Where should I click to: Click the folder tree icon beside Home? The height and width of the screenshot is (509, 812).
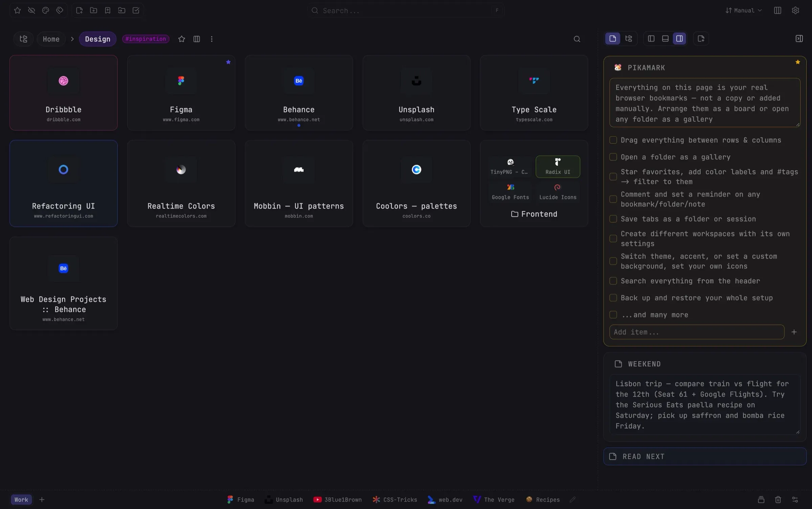click(x=23, y=39)
